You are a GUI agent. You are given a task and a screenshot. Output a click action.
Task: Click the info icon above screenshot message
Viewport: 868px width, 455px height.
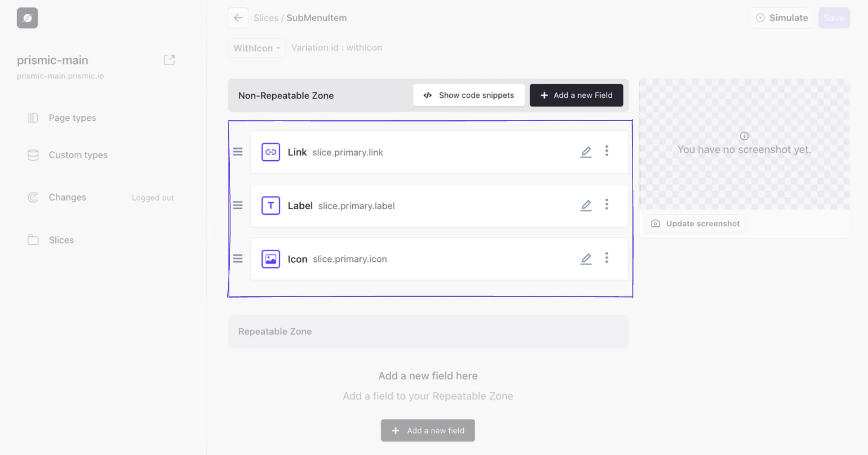[x=744, y=136]
